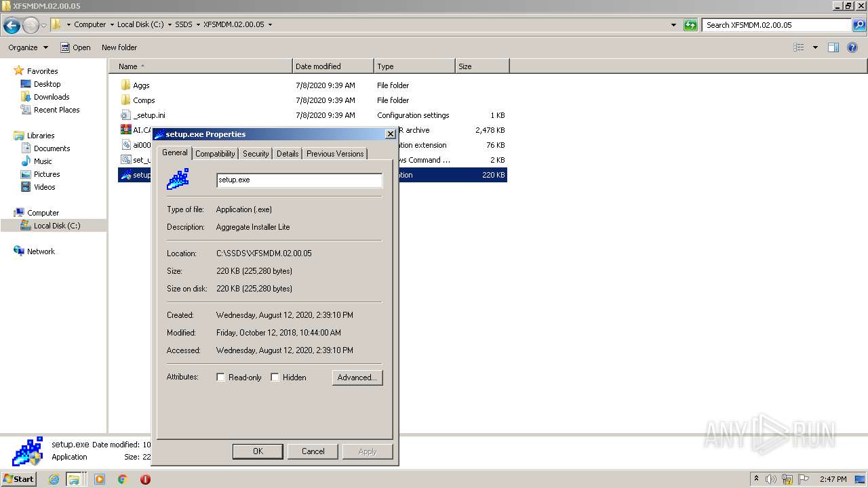Launch media player from taskbar
Viewport: 868px width, 488px height.
click(100, 479)
